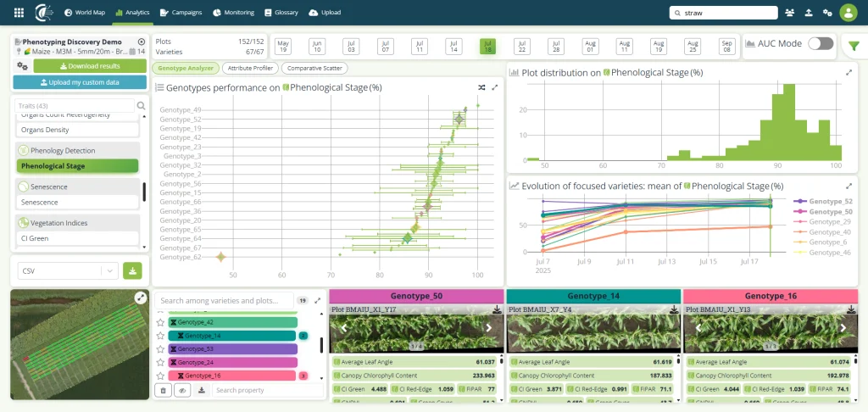The width and height of the screenshot is (868, 412).
Task: Go to the World Map tab
Action: [x=85, y=12]
